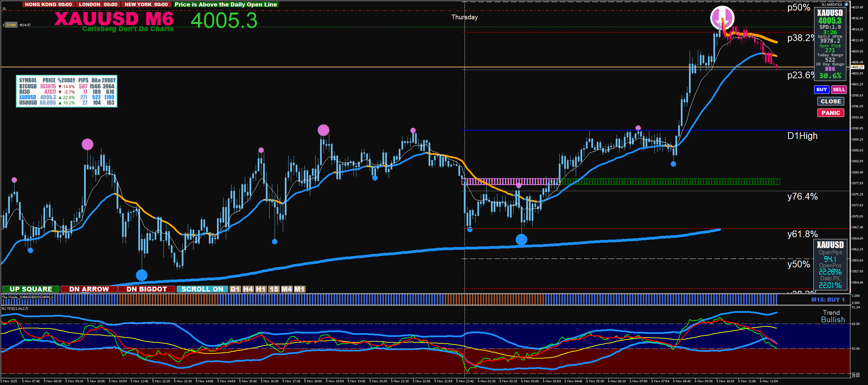Click the green demand zone rectangle

670,182
